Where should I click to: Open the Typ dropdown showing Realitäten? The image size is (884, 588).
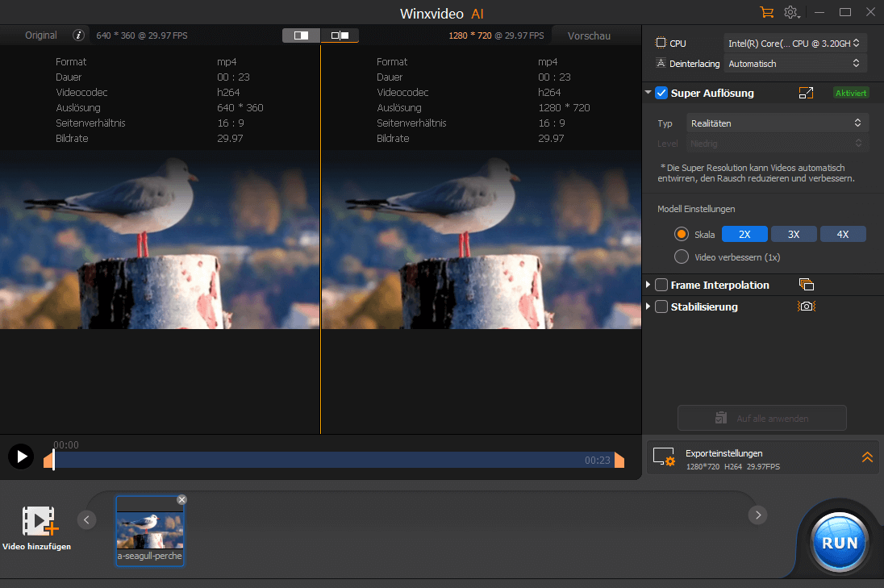point(776,123)
